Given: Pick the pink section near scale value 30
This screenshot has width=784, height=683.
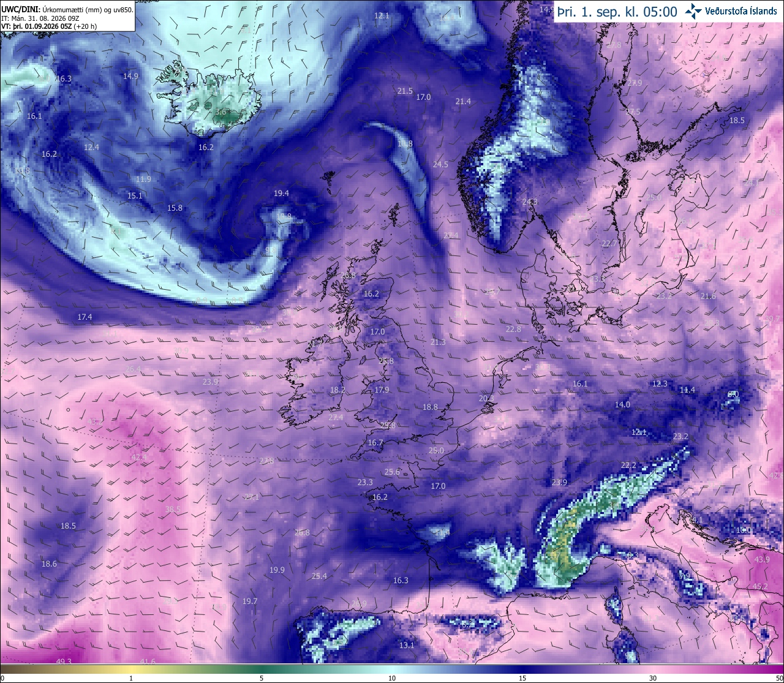Looking at the screenshot, I should tap(653, 669).
